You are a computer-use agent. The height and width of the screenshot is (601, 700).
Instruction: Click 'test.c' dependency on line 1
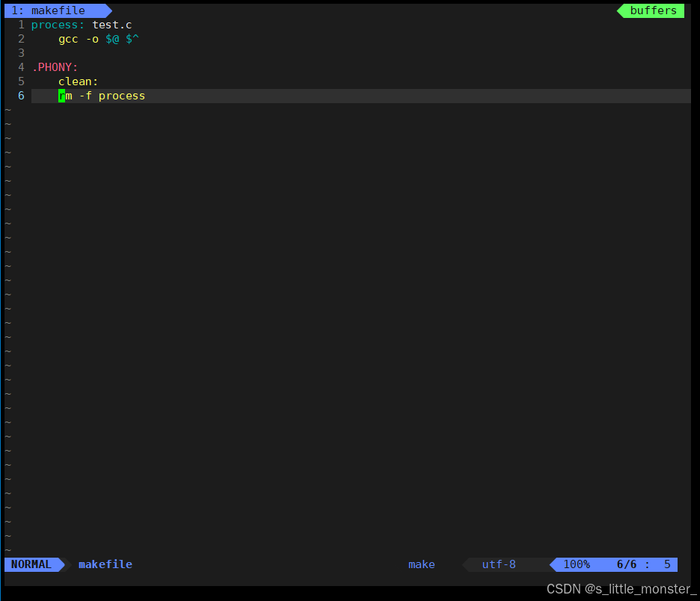[x=112, y=25]
